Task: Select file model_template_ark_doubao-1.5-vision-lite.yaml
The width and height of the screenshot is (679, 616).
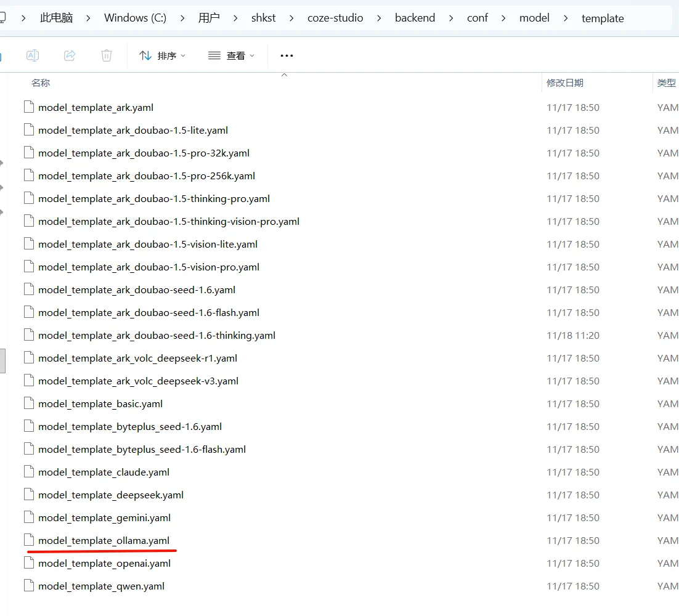Action: [x=148, y=245]
